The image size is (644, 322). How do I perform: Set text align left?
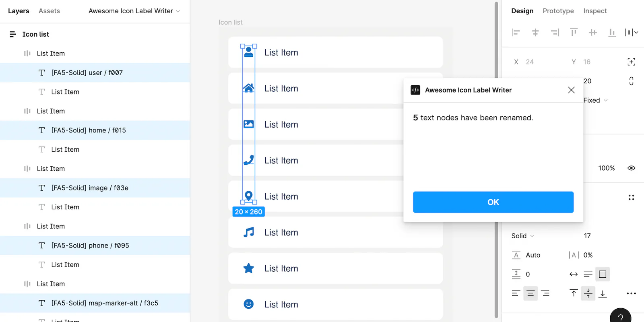coord(516,293)
